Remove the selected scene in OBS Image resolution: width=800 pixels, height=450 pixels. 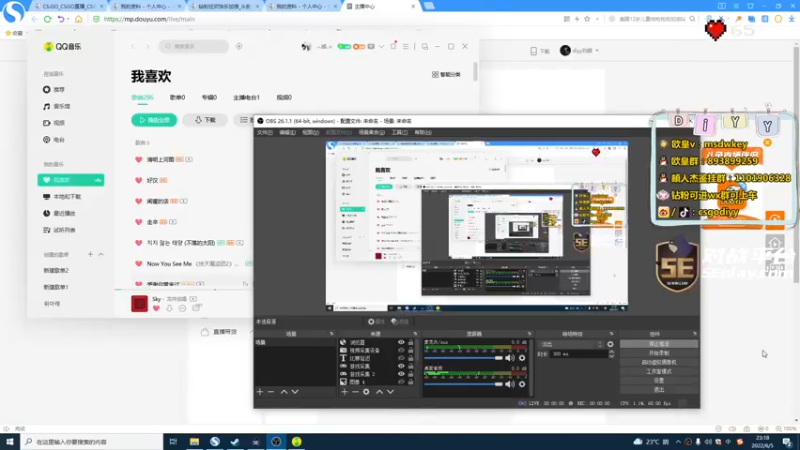pos(271,392)
